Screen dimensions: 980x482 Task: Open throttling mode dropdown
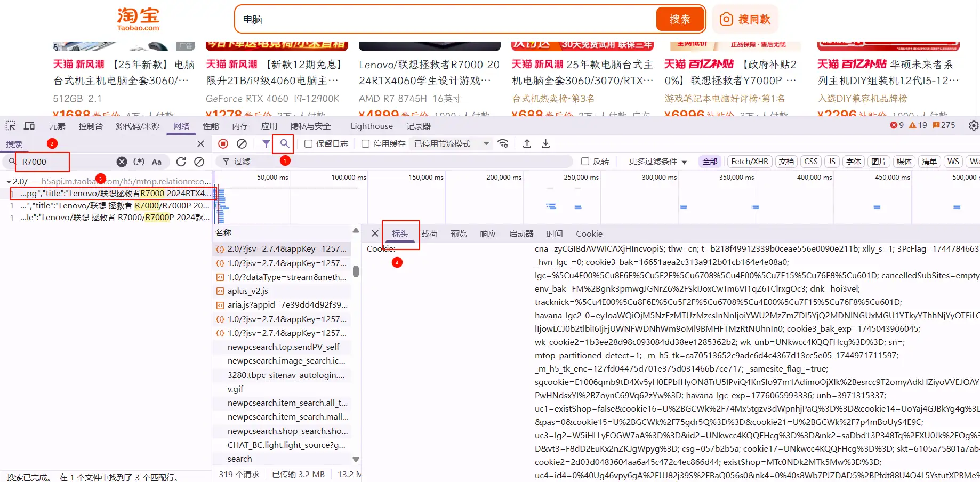tap(452, 144)
